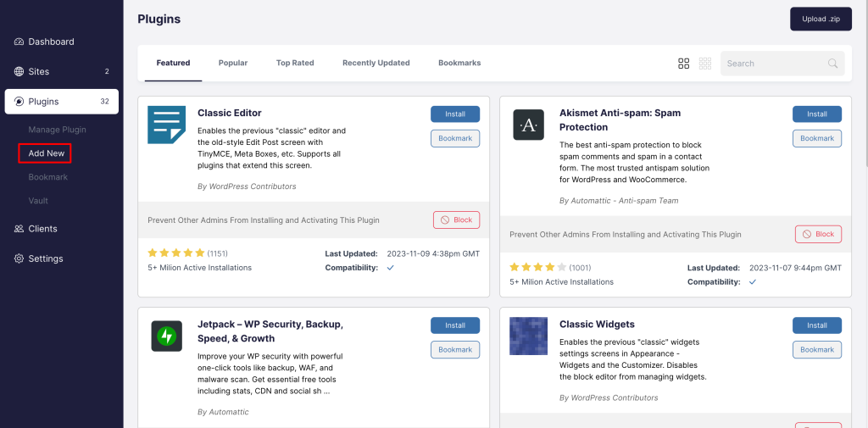
Task: Click the Akismet plugin logo
Action: (529, 125)
